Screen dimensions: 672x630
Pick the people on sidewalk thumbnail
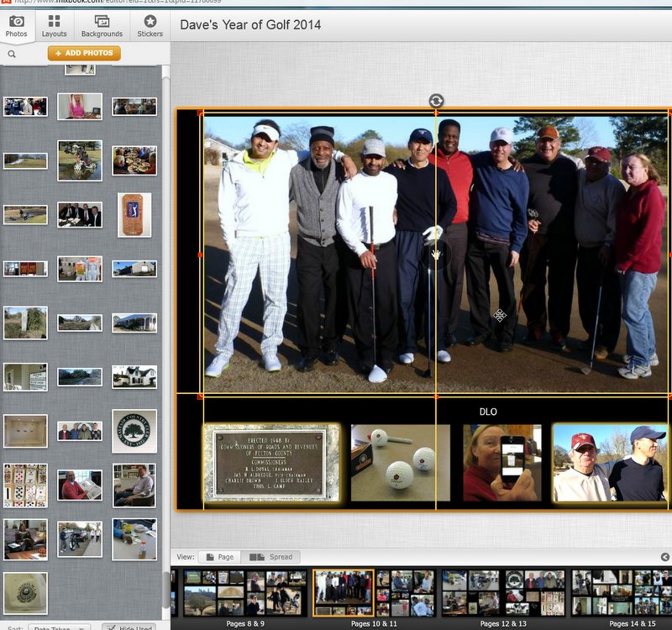click(80, 539)
